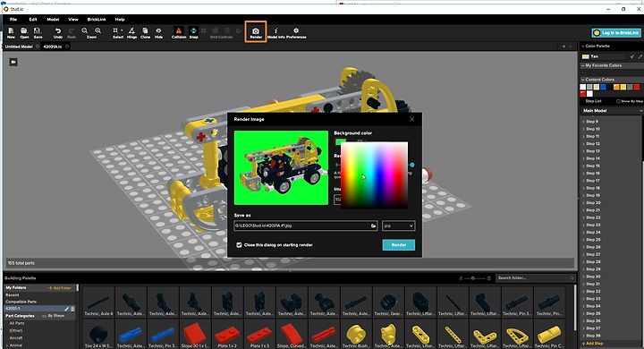
Task: Expand Step 9 in the step list
Action: pos(583,122)
